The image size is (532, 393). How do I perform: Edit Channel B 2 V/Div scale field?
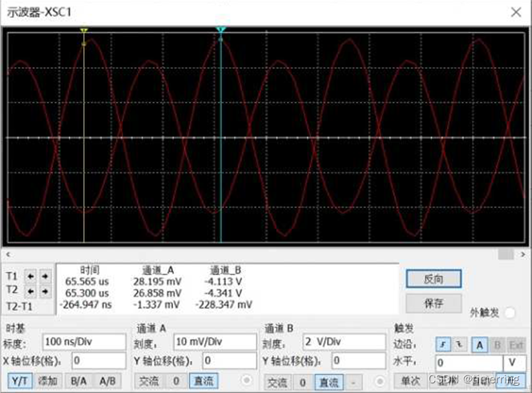pos(344,342)
